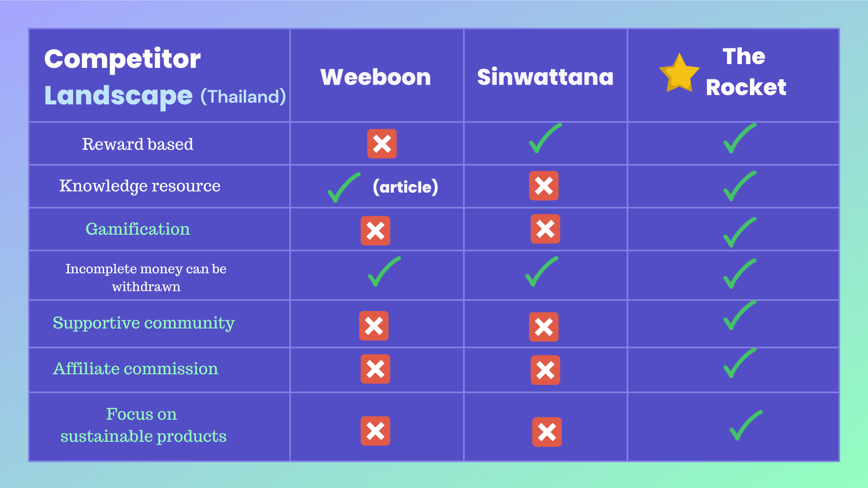Click the Competitor Landscape title text

click(x=122, y=76)
